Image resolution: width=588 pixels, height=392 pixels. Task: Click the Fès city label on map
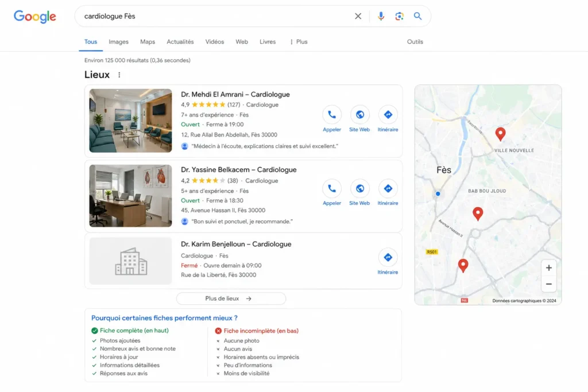click(444, 170)
